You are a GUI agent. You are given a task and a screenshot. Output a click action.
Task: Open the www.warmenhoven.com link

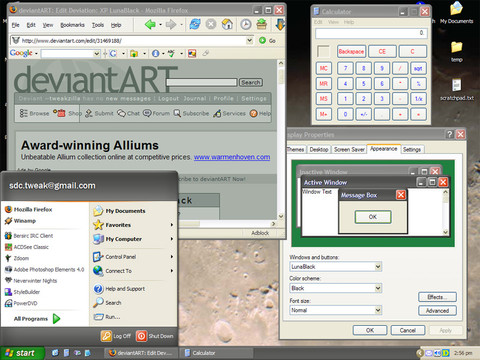(232, 157)
